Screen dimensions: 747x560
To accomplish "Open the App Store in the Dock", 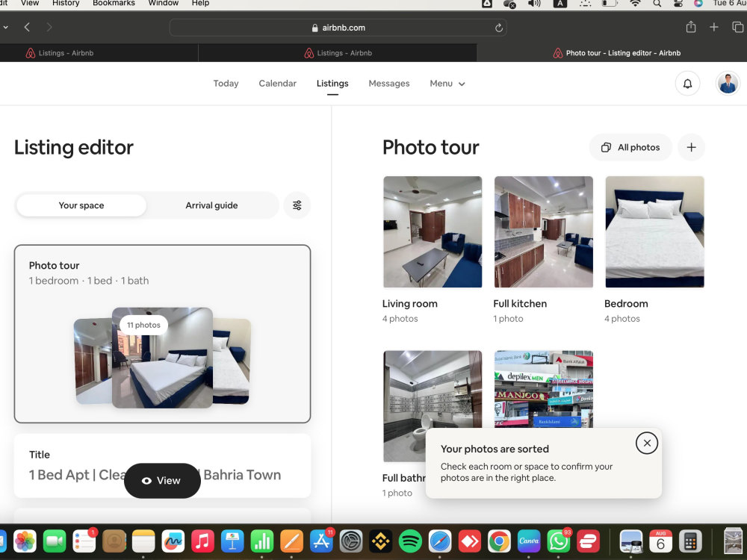I will (x=321, y=541).
